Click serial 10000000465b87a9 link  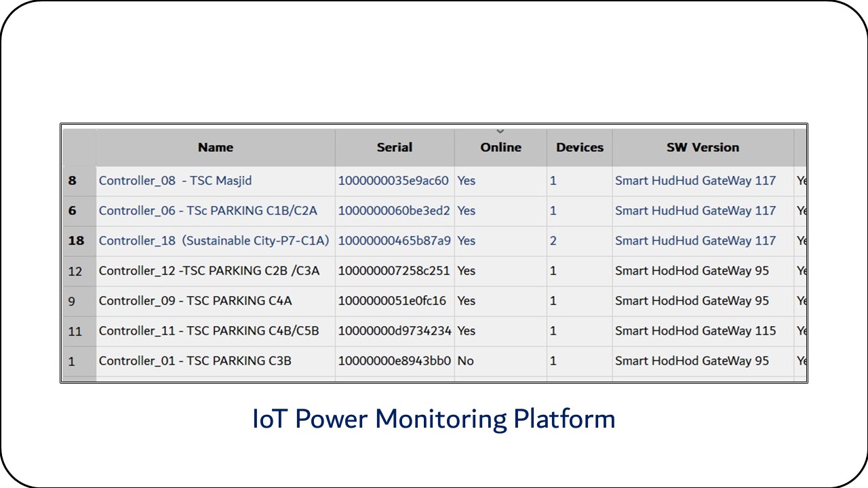click(394, 241)
